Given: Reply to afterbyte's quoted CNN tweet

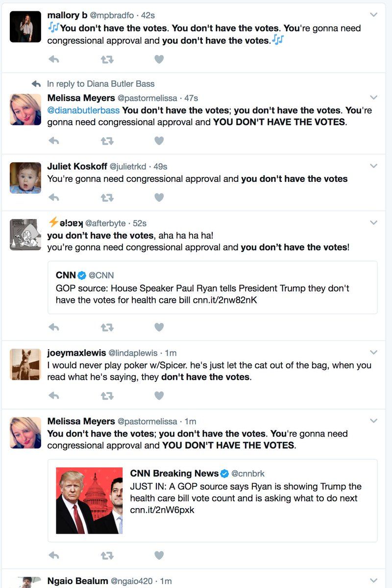Looking at the screenshot, I should tap(54, 327).
